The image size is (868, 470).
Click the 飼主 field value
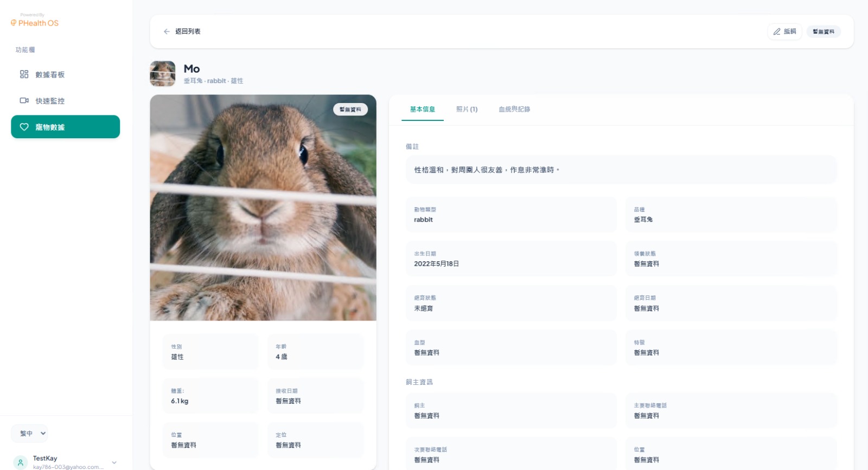point(427,416)
